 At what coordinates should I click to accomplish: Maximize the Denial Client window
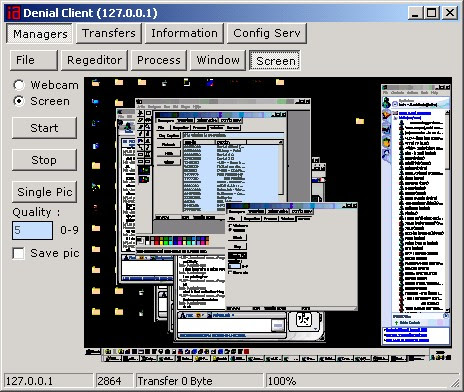(432, 13)
